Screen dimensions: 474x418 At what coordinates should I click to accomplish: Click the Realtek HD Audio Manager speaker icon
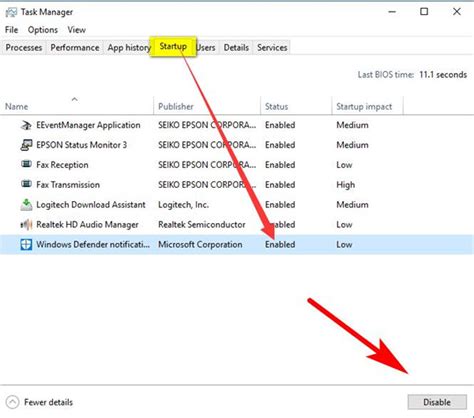(x=26, y=225)
